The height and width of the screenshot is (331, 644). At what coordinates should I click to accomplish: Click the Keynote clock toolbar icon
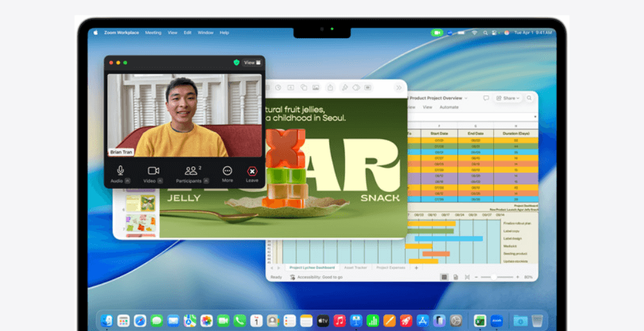[278, 88]
